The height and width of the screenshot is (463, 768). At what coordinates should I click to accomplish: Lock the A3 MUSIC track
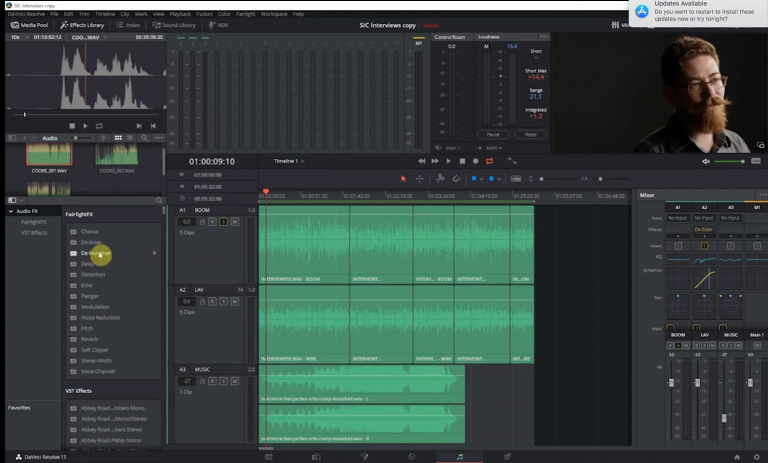click(202, 381)
